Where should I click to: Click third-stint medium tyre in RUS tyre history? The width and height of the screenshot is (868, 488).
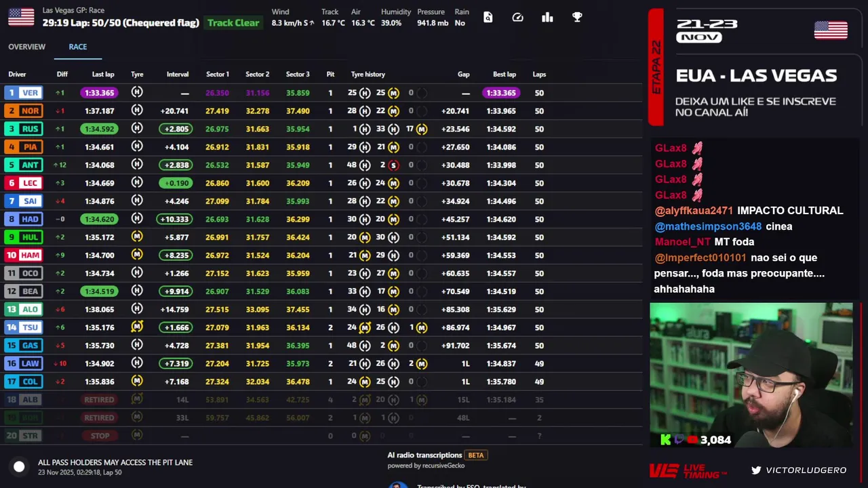click(x=422, y=129)
